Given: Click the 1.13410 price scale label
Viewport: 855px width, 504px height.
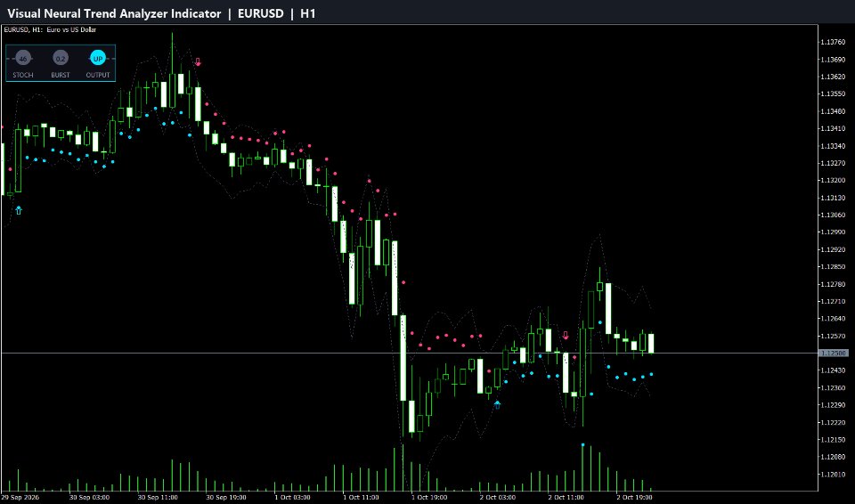Looking at the screenshot, I should pyautogui.click(x=834, y=129).
